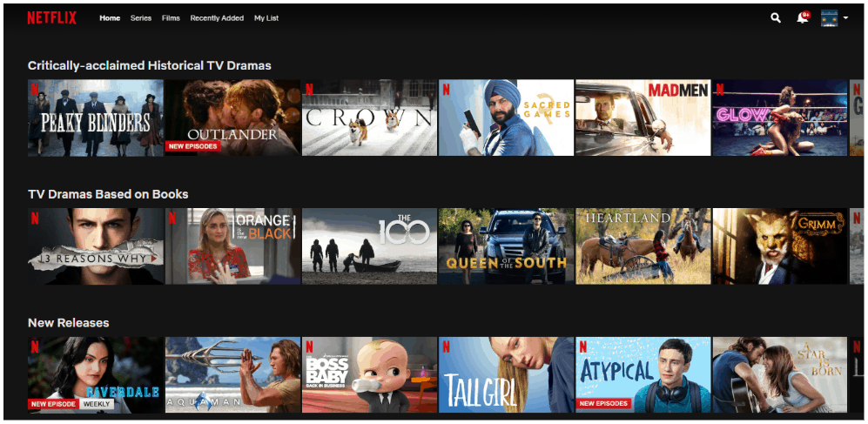Expand the profile menu caret
868x424 pixels.
pyautogui.click(x=845, y=18)
